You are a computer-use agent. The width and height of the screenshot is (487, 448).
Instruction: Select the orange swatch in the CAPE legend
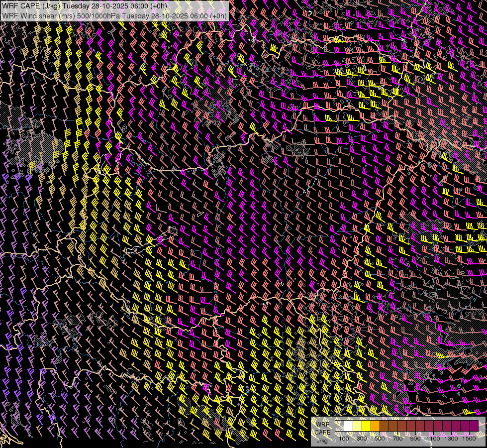click(375, 426)
